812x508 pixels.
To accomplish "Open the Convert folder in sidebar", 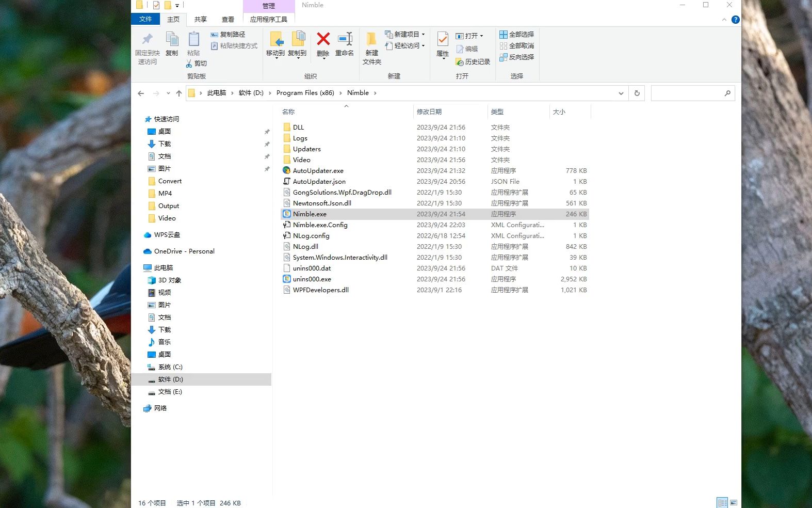I will 170,181.
